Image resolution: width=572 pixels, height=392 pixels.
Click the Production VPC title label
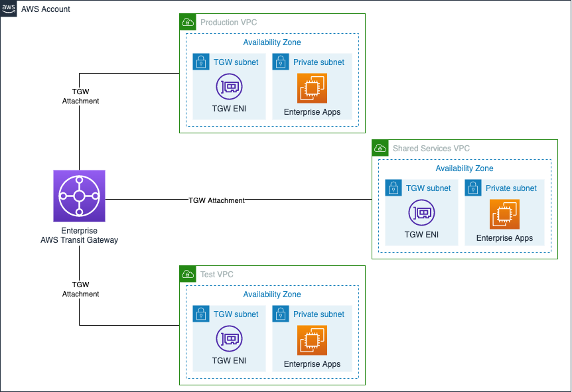[228, 22]
